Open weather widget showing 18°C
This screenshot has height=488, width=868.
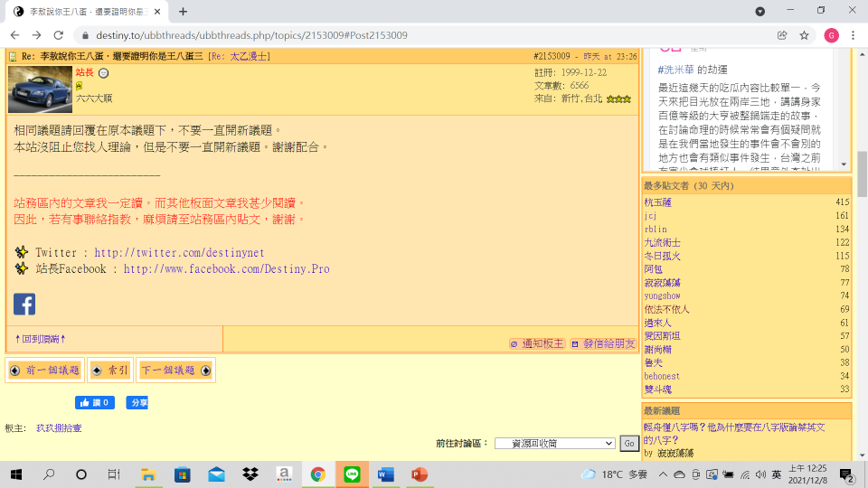[x=613, y=474]
